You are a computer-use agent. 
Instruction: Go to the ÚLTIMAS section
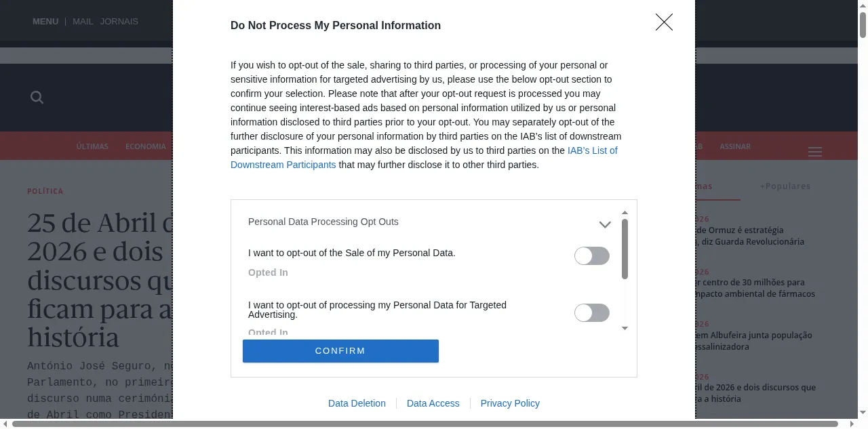pos(92,146)
